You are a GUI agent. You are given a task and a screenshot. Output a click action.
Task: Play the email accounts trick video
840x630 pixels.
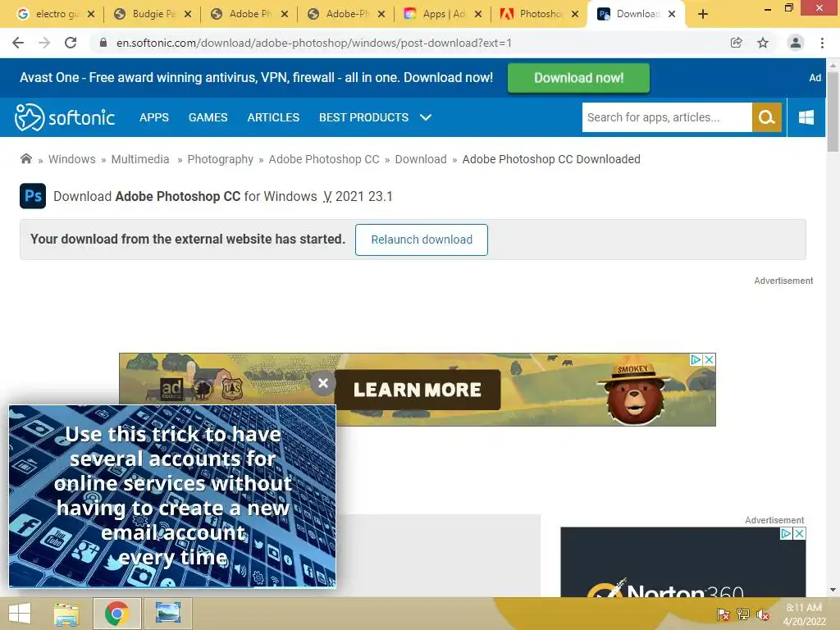point(172,496)
